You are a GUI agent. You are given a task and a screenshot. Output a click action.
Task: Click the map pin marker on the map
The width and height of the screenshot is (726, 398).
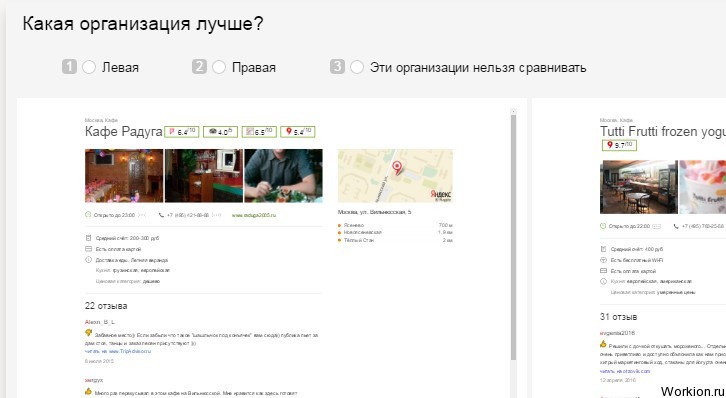point(397,168)
